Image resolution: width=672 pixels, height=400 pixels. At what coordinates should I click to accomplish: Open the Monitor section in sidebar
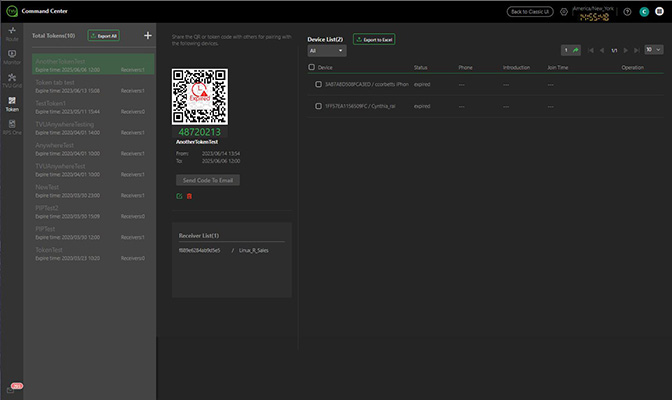[x=11, y=56]
